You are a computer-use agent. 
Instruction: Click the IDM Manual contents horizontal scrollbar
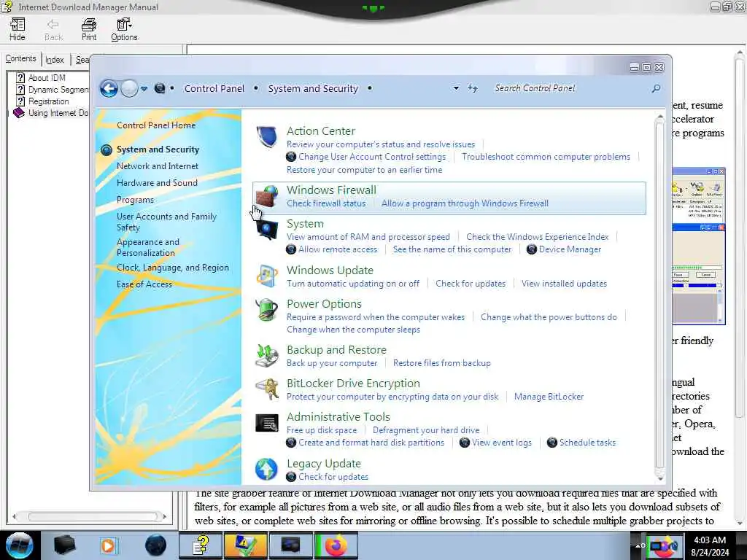[x=90, y=516]
